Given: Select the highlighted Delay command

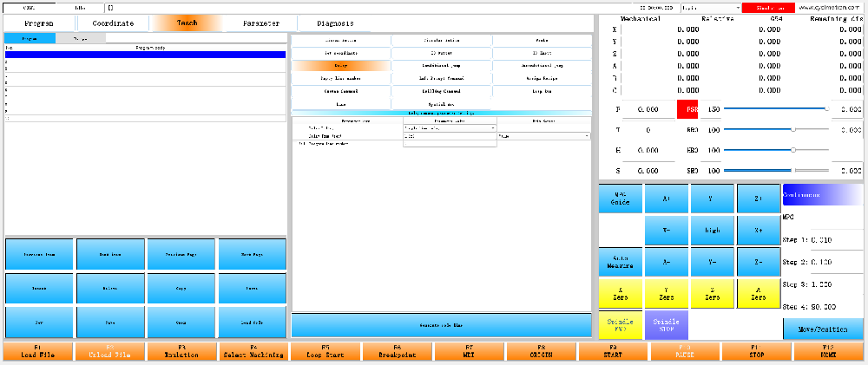Looking at the screenshot, I should point(341,65).
